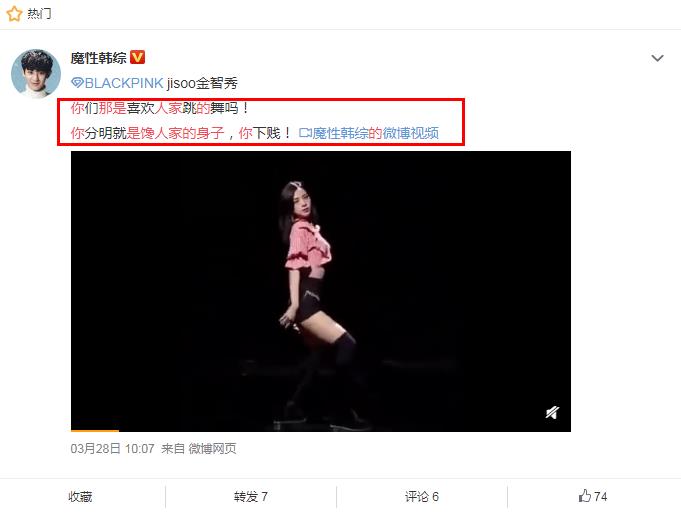
Task: Open the 评论 6 comments tab
Action: pos(422,496)
